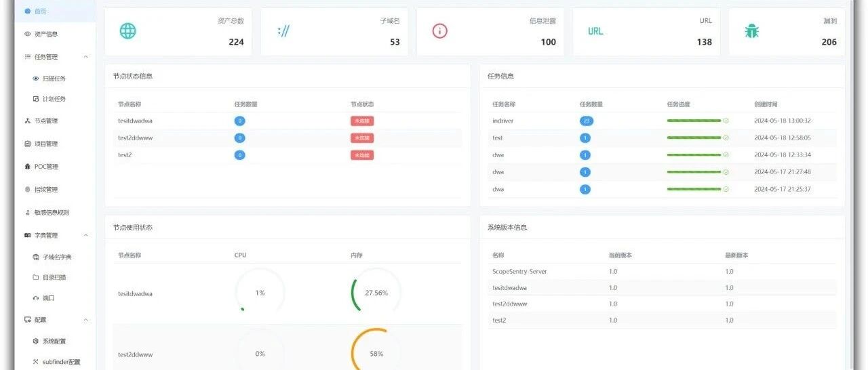Click the info icon on 信息泄露 card
This screenshot has height=370, width=868.
(440, 31)
